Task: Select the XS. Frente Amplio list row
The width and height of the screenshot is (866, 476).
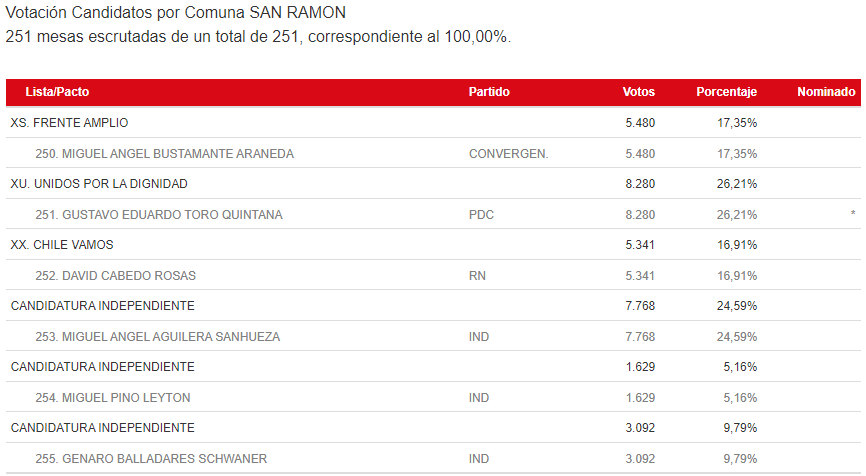Action: pyautogui.click(x=69, y=123)
